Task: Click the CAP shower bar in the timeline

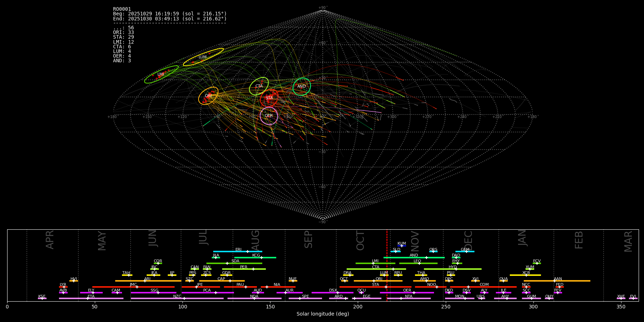Action: tap(222, 281)
